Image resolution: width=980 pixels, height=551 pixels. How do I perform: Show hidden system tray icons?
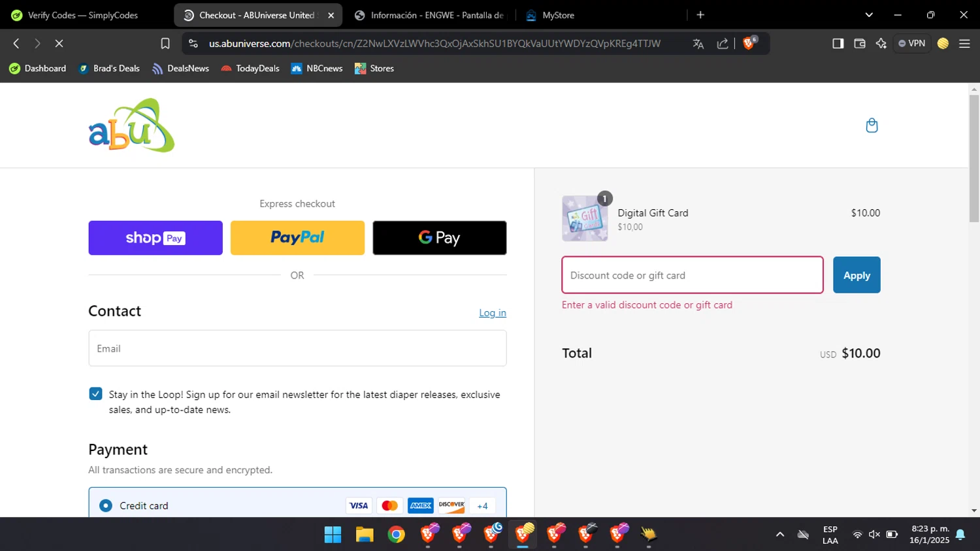[780, 535]
